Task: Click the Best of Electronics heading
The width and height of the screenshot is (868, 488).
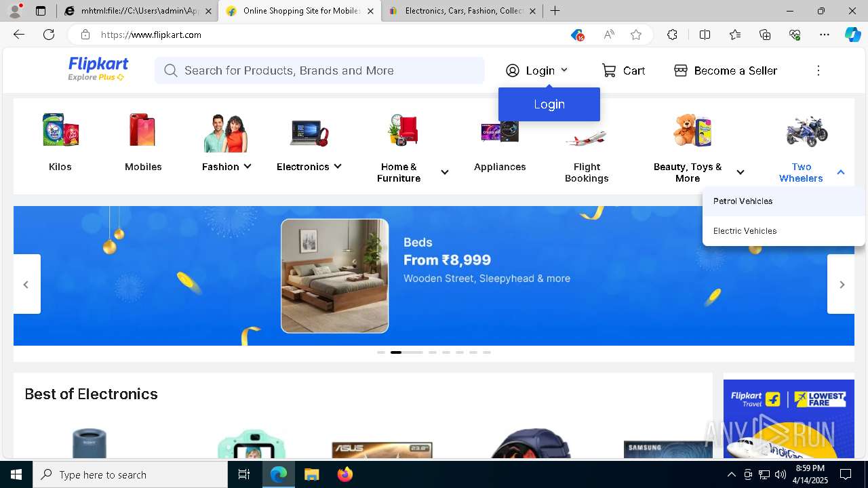Action: coord(92,394)
